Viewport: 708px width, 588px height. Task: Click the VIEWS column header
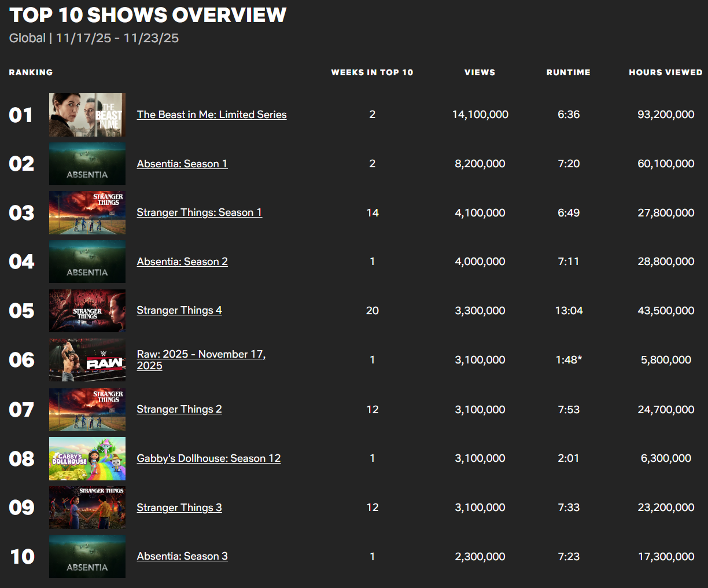(x=480, y=72)
